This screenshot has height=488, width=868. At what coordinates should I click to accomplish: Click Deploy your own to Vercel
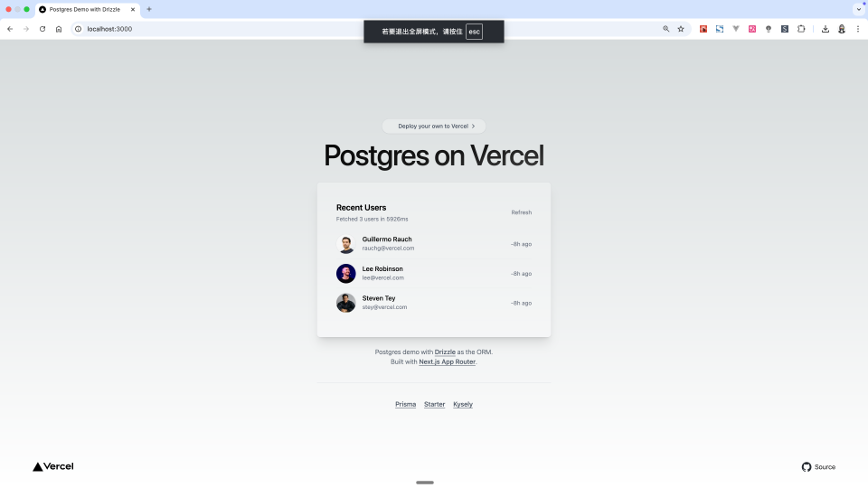coord(434,127)
